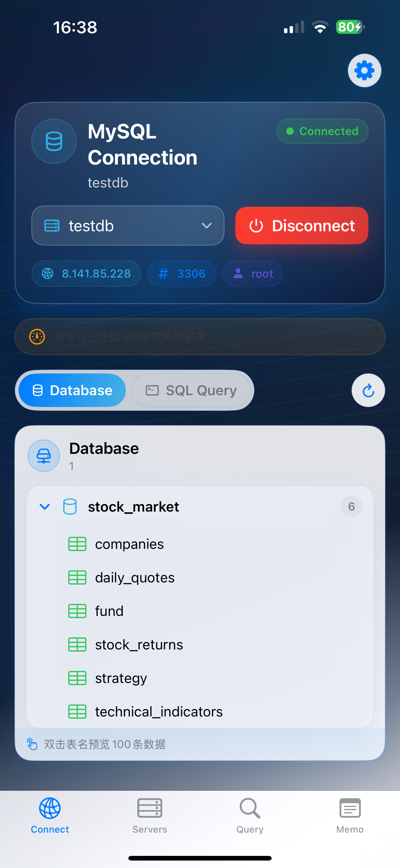Tap the Database server header icon

pos(44,455)
